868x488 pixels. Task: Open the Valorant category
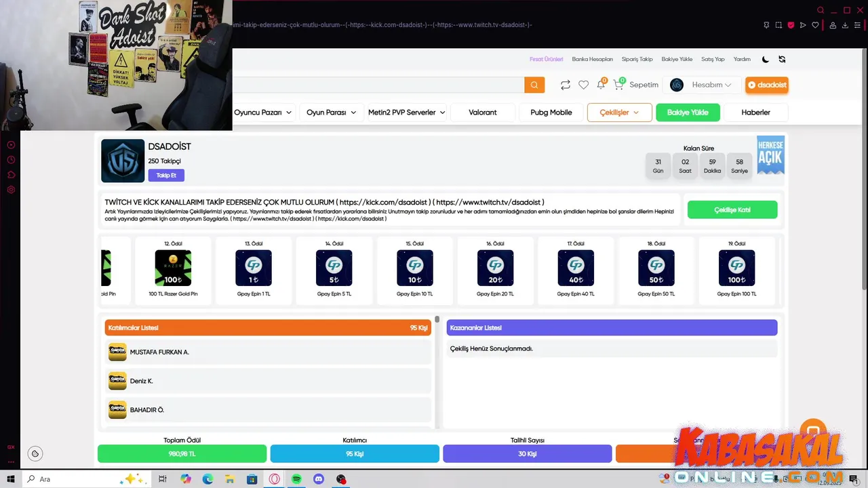coord(483,113)
